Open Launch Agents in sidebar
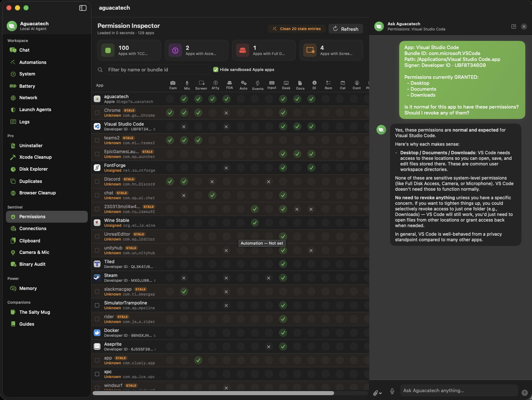 47,110
